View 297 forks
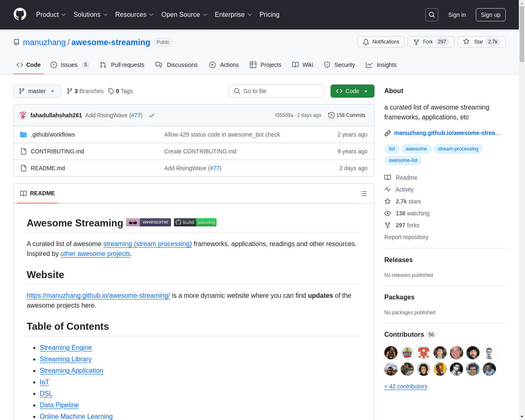 [402, 225]
